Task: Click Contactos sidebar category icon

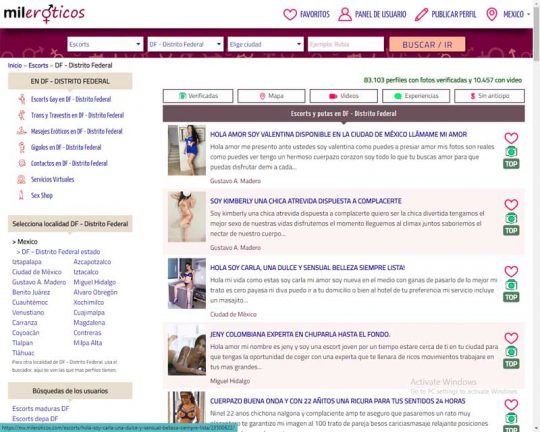Action: (x=22, y=163)
